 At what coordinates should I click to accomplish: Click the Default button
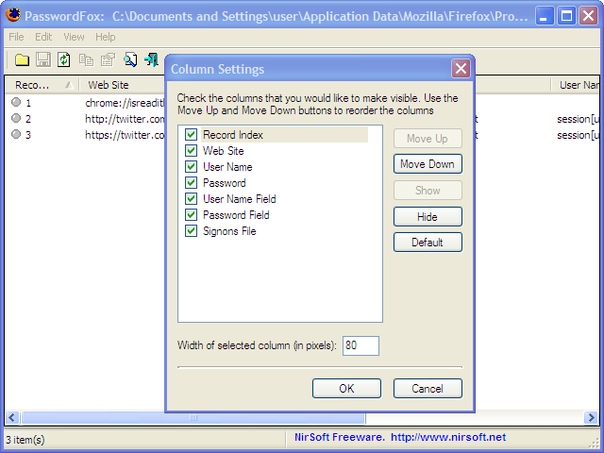427,242
